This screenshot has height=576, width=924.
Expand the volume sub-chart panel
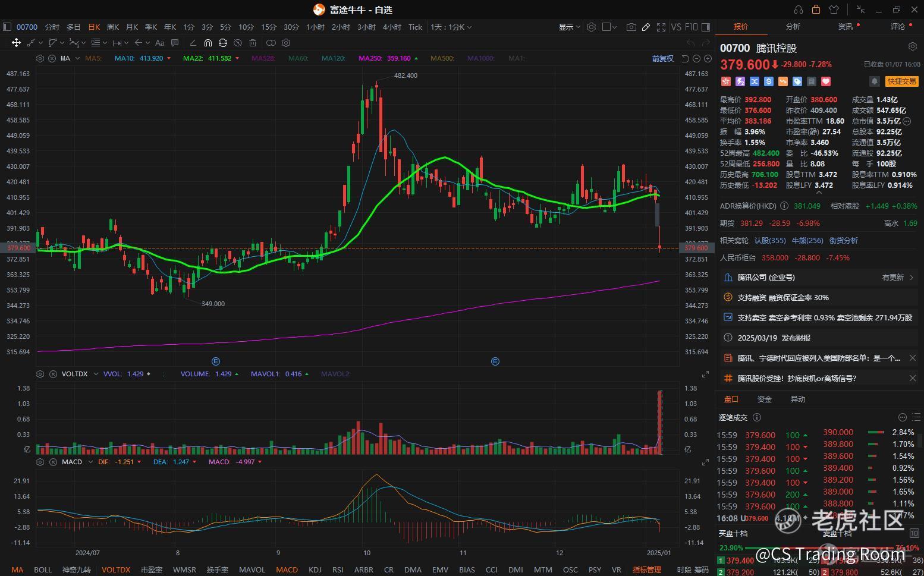(x=705, y=374)
